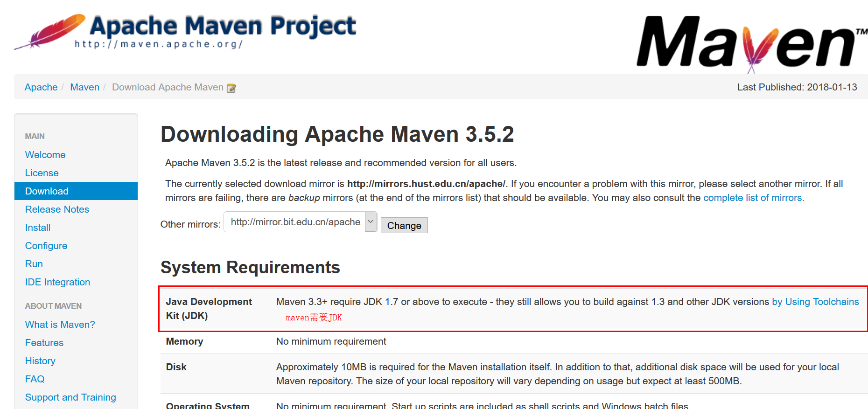Click the Downloading Apache Maven 3.5.2 heading
This screenshot has width=868, height=409.
[337, 134]
